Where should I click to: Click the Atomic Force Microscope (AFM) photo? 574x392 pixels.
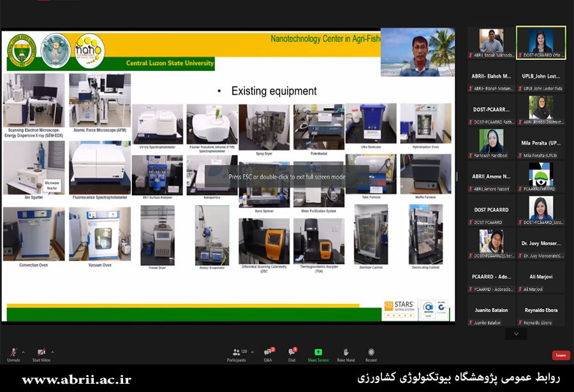[x=100, y=100]
